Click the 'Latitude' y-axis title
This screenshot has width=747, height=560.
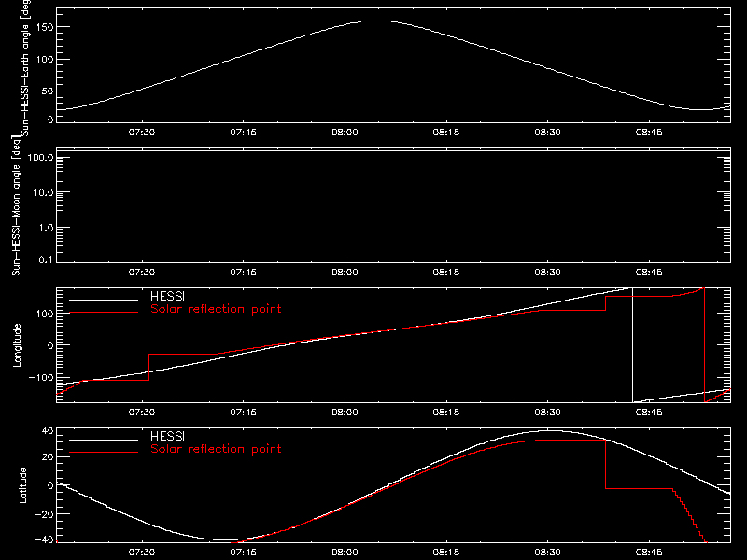22,485
